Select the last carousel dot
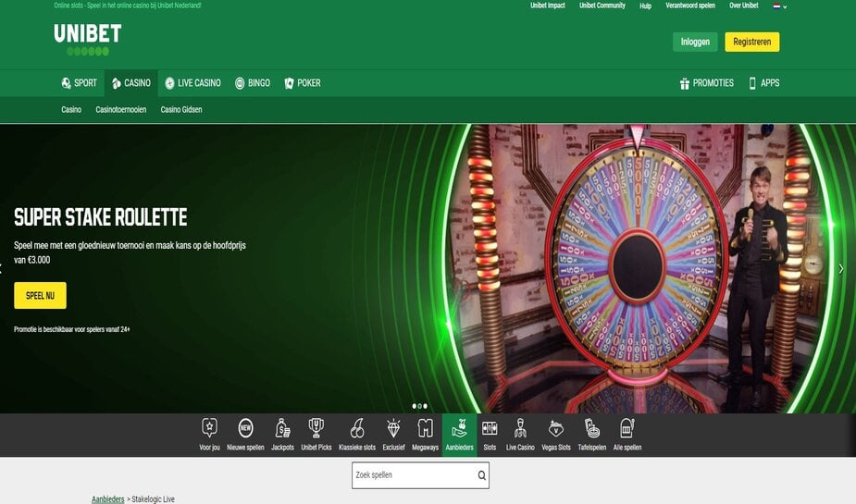The width and height of the screenshot is (856, 504). [426, 406]
